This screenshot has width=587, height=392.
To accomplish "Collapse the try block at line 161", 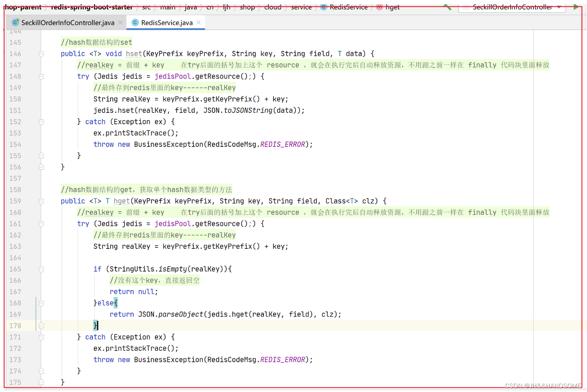I will pyautogui.click(x=41, y=224).
